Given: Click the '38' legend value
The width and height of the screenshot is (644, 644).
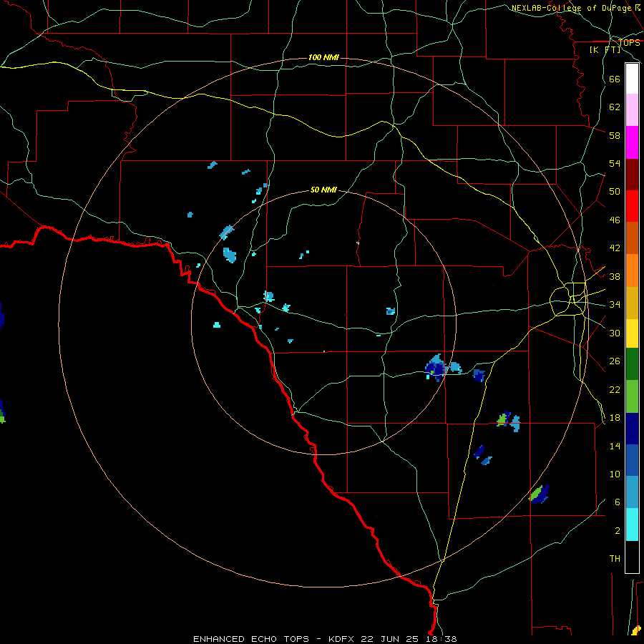Looking at the screenshot, I should (x=615, y=276).
